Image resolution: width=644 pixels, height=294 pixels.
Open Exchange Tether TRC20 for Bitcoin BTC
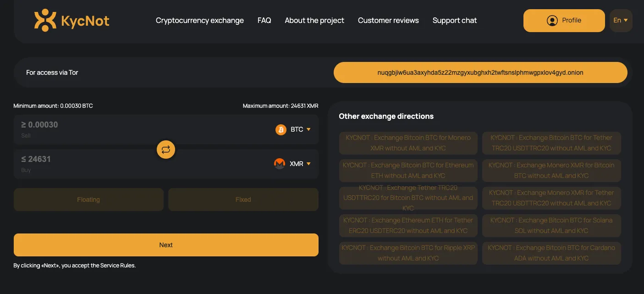(408, 198)
